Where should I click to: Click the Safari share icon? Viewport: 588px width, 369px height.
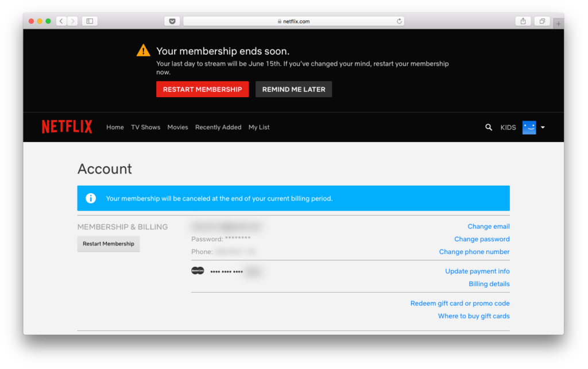click(523, 21)
